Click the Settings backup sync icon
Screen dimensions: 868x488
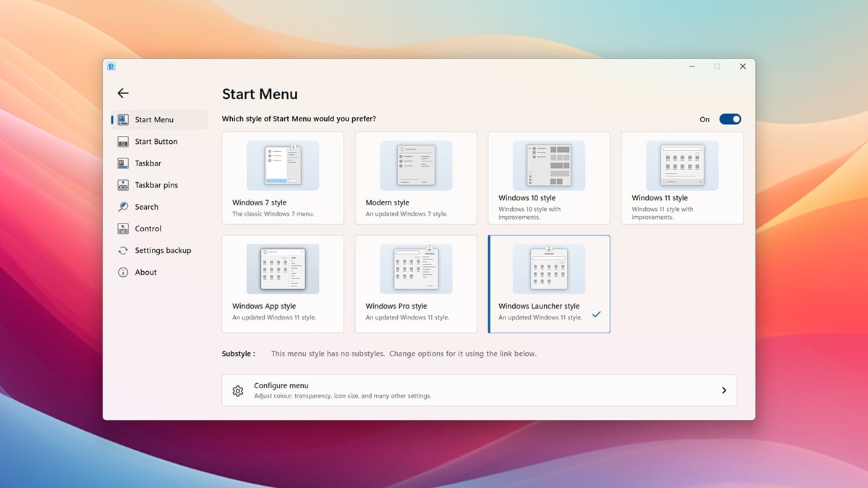pyautogui.click(x=122, y=250)
